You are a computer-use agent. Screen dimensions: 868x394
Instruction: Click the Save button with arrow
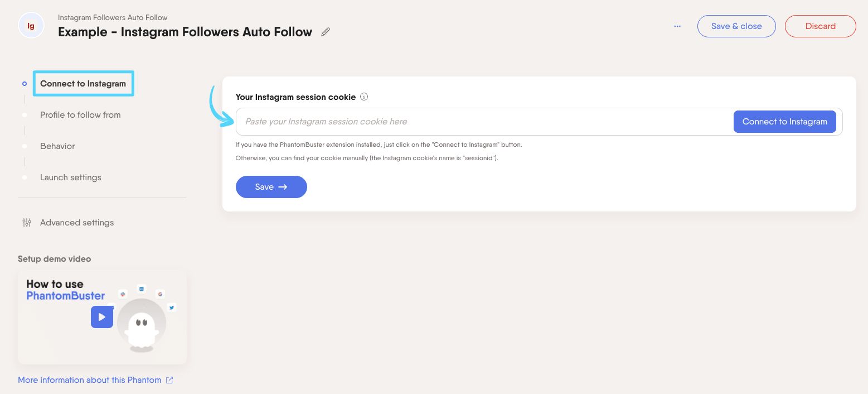pyautogui.click(x=271, y=187)
